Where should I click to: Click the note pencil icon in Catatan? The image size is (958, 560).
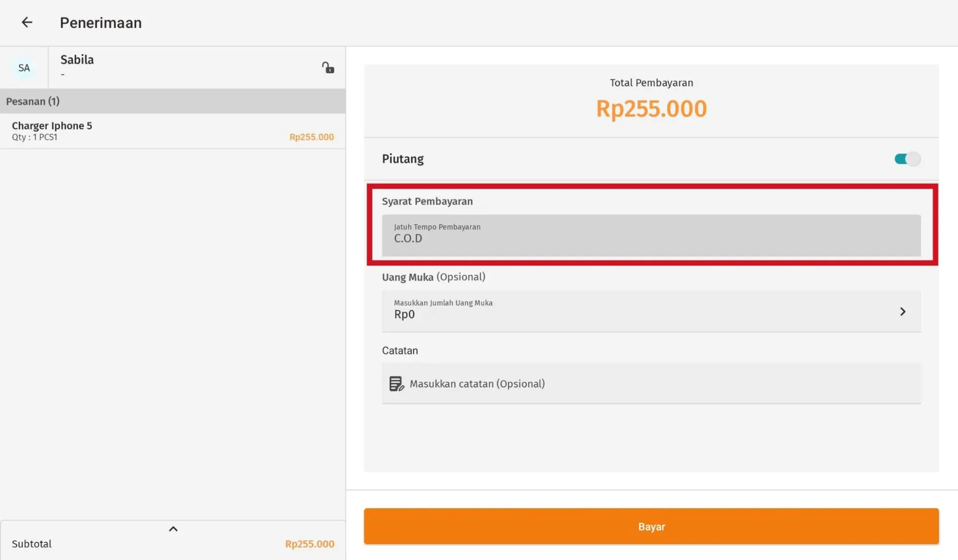(x=396, y=384)
